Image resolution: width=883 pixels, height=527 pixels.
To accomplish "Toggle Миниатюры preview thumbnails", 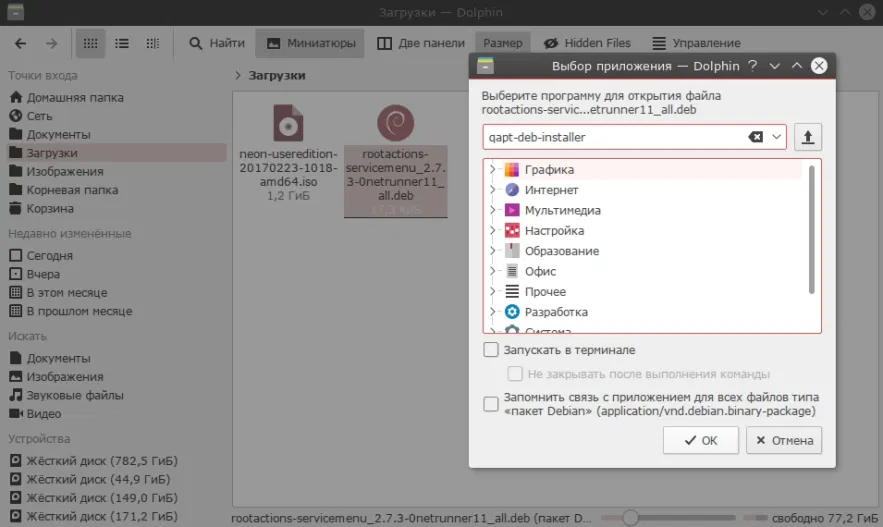I will (310, 43).
